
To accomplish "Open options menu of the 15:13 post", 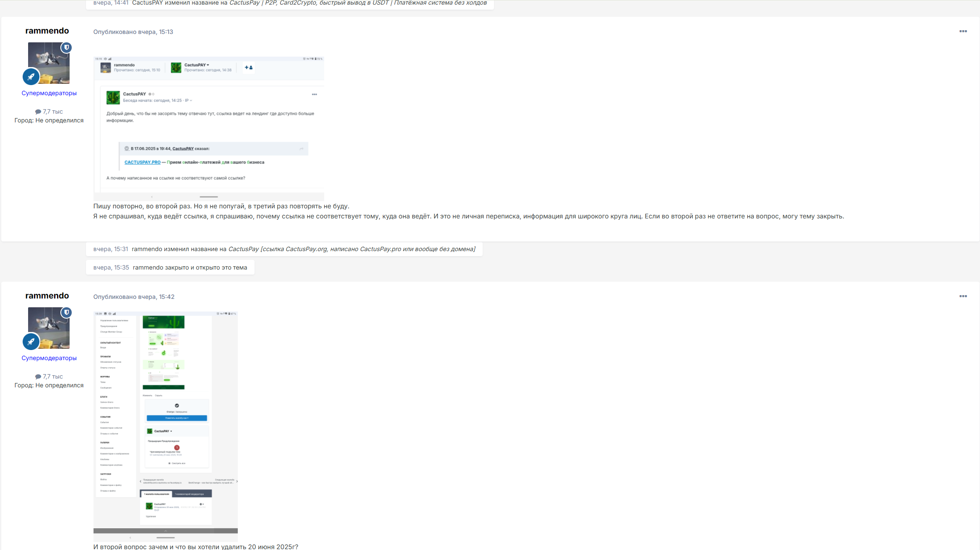I will point(963,31).
